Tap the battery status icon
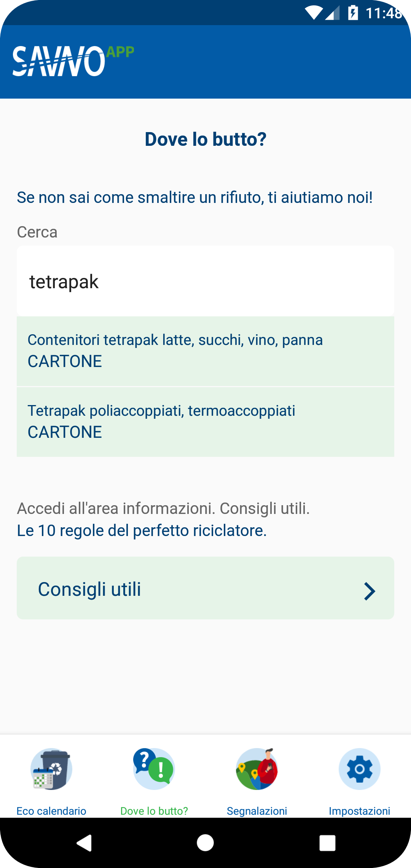Image resolution: width=411 pixels, height=868 pixels. pyautogui.click(x=353, y=13)
